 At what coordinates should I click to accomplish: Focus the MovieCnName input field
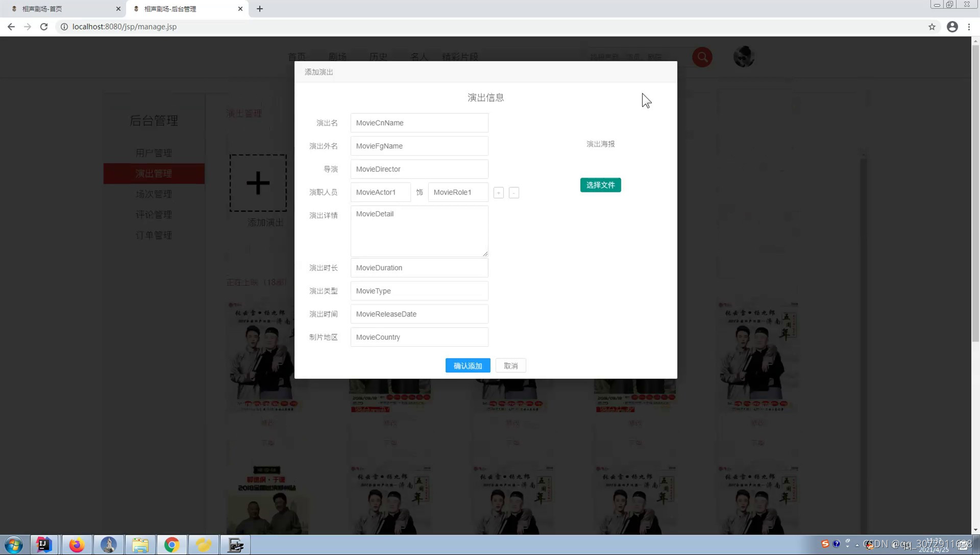point(419,123)
